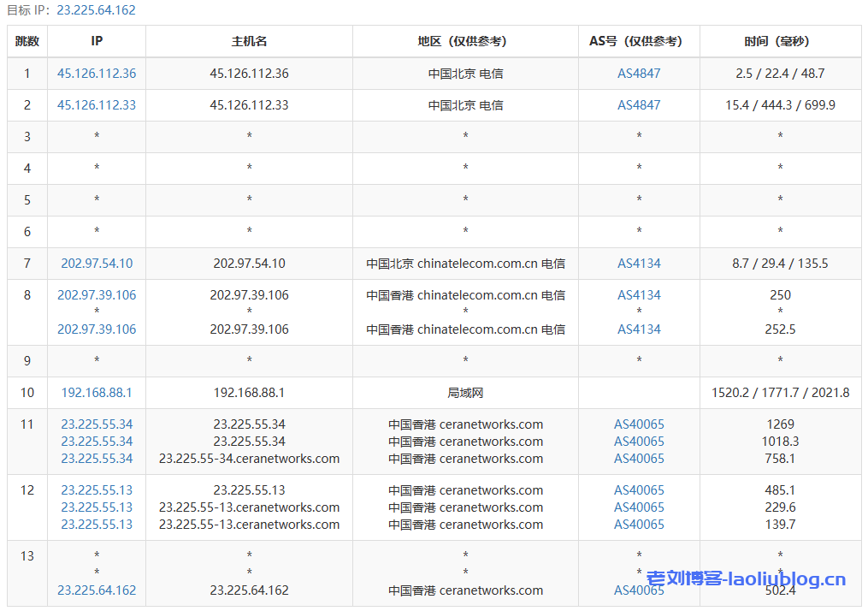
Task: Click the first 202.97.39.106 IP link in hop 8
Action: coord(97,295)
